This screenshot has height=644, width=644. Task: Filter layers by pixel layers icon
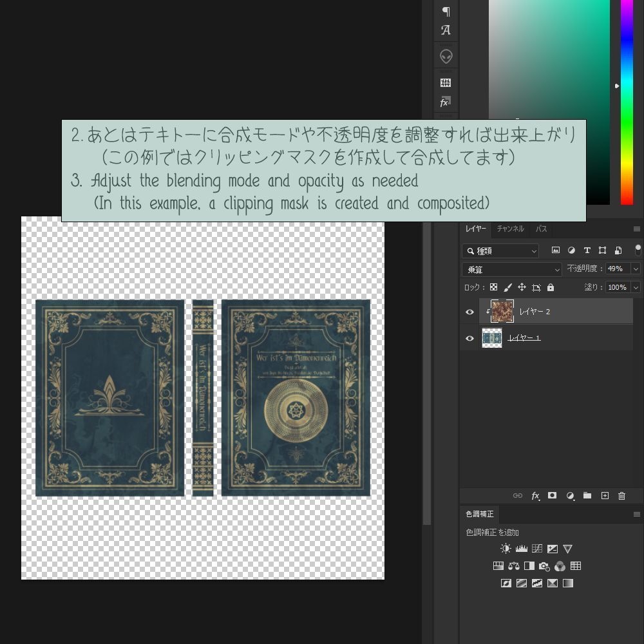(x=556, y=250)
